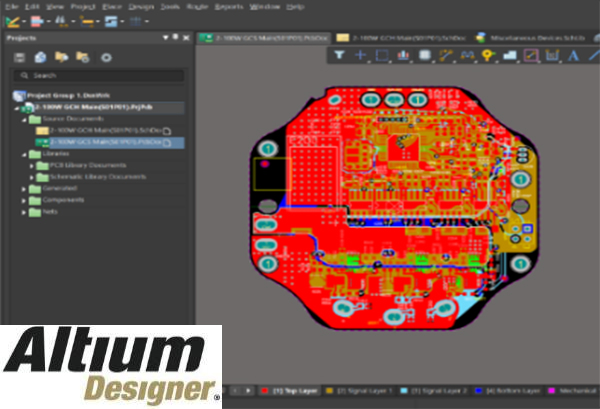Viewport: 600px width, 409px height.
Task: Open the Window menu
Action: (x=265, y=7)
